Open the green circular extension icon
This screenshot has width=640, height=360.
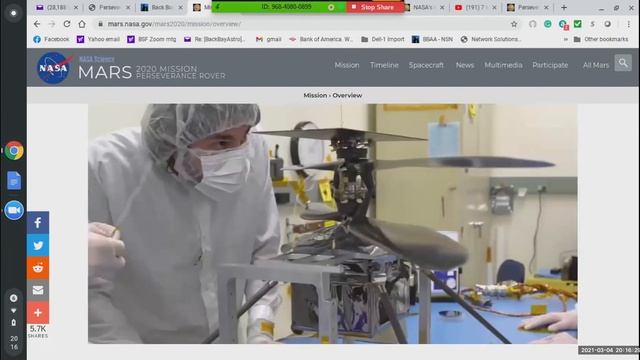pos(547,24)
